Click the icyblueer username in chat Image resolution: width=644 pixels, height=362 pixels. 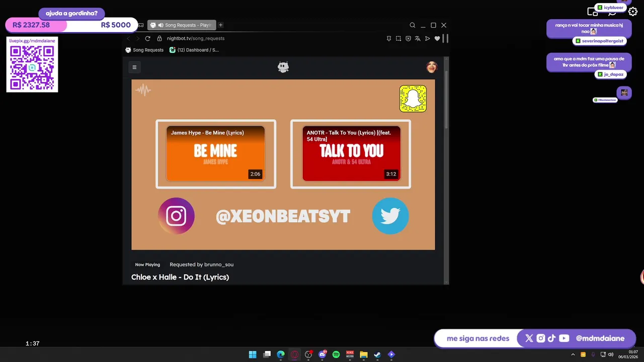613,8
